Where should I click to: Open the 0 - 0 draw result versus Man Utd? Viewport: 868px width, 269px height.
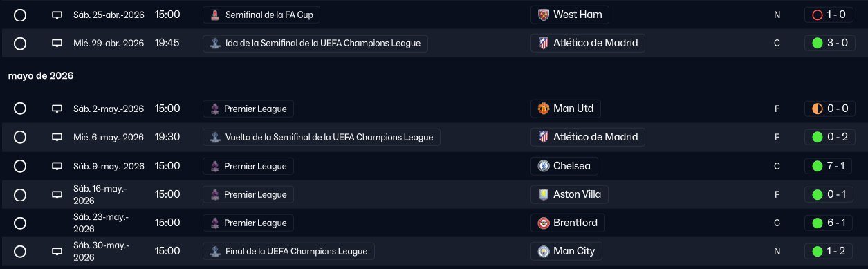pos(830,109)
